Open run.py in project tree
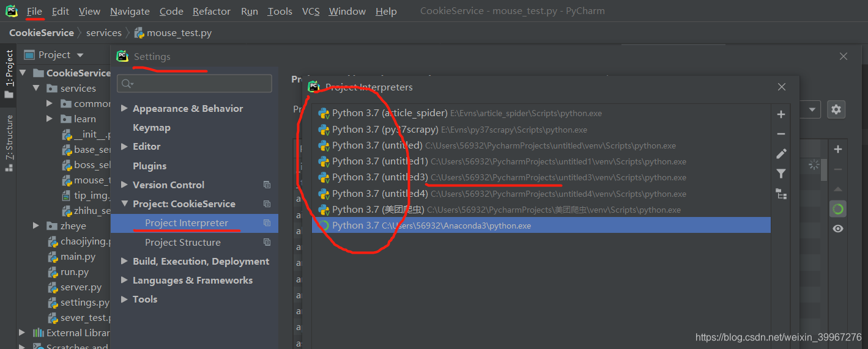Screen dimensions: 868x349 pyautogui.click(x=75, y=272)
